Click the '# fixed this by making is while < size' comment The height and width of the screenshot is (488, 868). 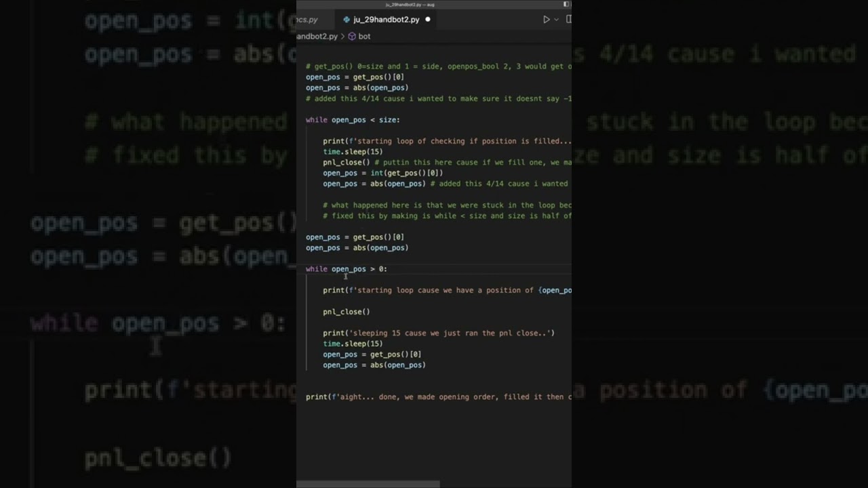(x=448, y=216)
